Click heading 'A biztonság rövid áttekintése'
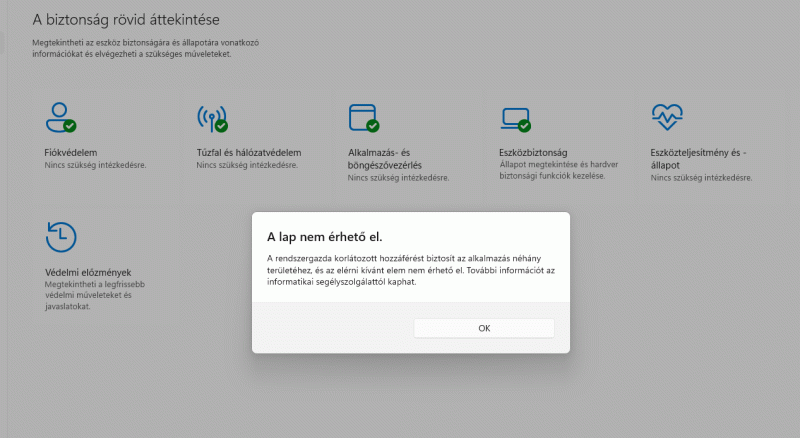Screen dimensions: 800x438 click(x=126, y=20)
